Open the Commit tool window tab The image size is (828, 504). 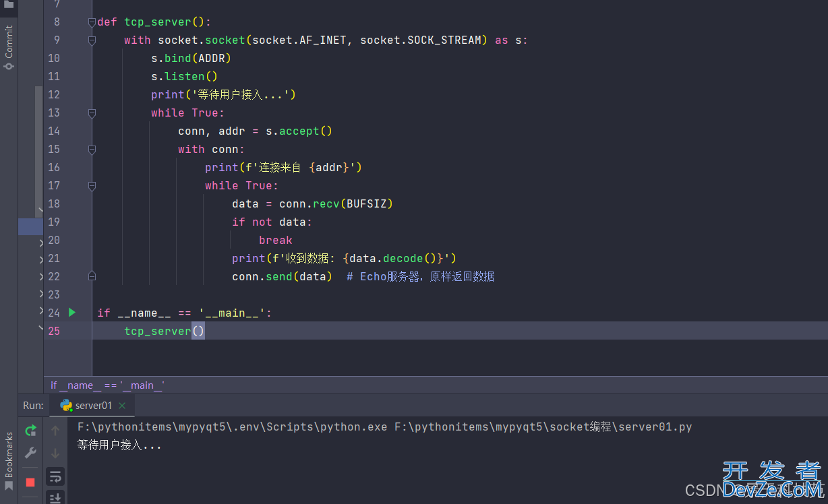pyautogui.click(x=9, y=47)
